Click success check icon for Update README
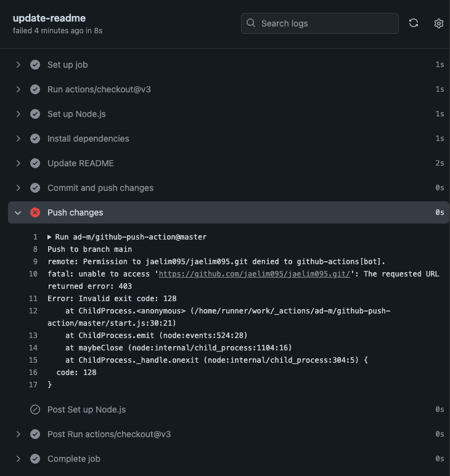The image size is (450, 476). 35,163
